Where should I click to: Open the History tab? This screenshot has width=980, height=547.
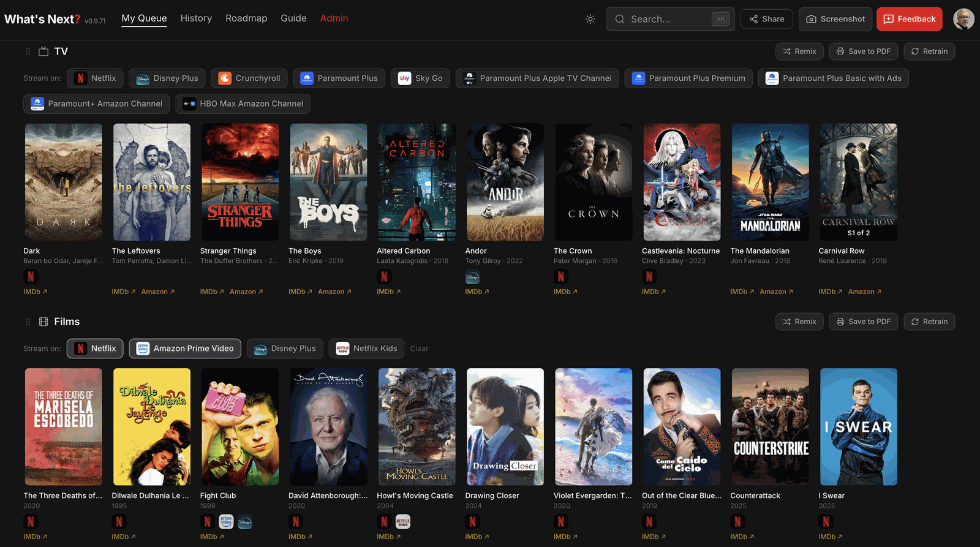coord(196,18)
